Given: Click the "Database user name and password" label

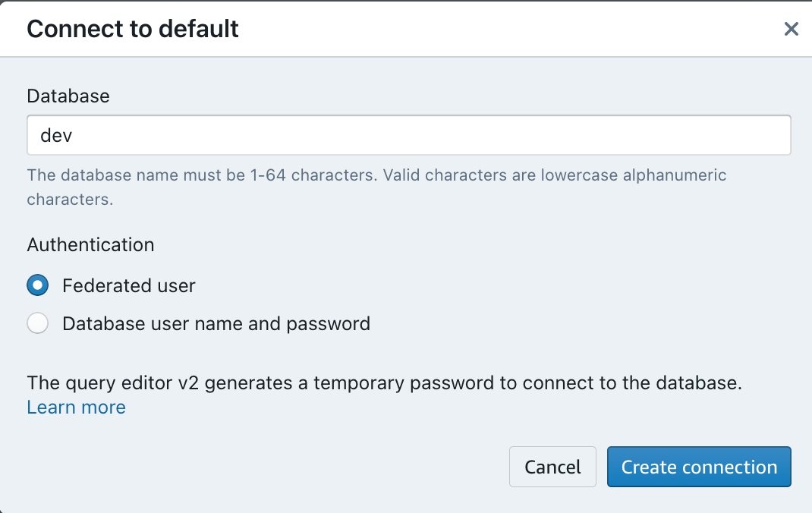Looking at the screenshot, I should pyautogui.click(x=216, y=324).
